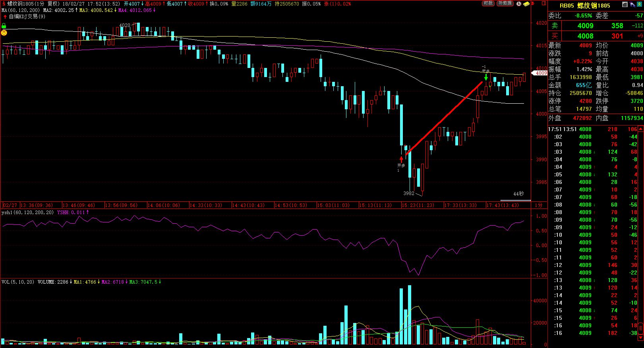The image size is (644, 348).
Task: Click the RB05 螺纹钢1805 contract title
Action: (585, 6)
